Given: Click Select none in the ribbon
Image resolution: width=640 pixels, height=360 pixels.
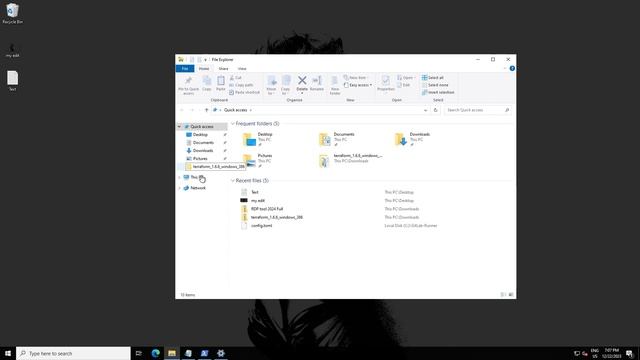Looking at the screenshot, I should pos(435,85).
